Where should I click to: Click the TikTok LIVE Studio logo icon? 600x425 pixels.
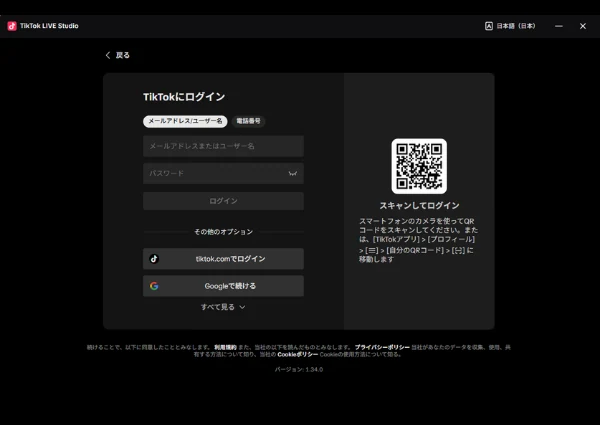pos(12,26)
